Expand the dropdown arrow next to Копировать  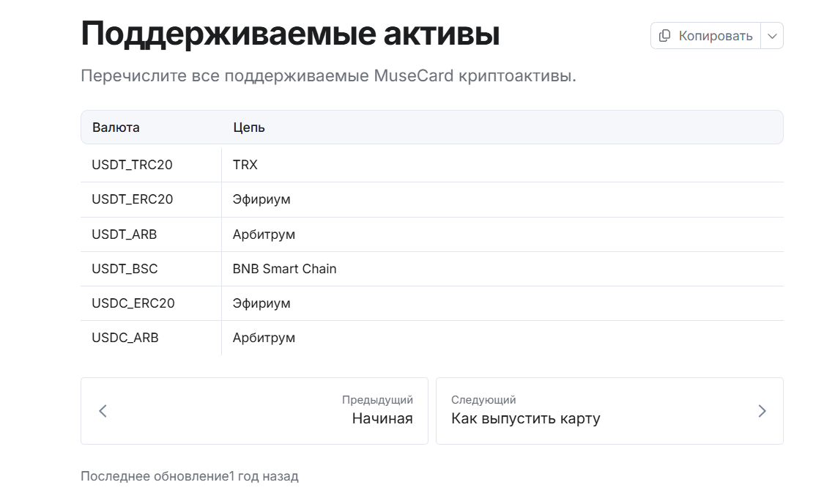point(772,36)
